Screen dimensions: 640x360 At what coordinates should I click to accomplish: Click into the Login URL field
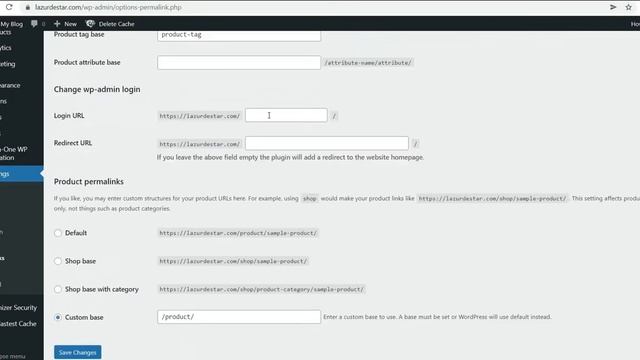(x=286, y=115)
